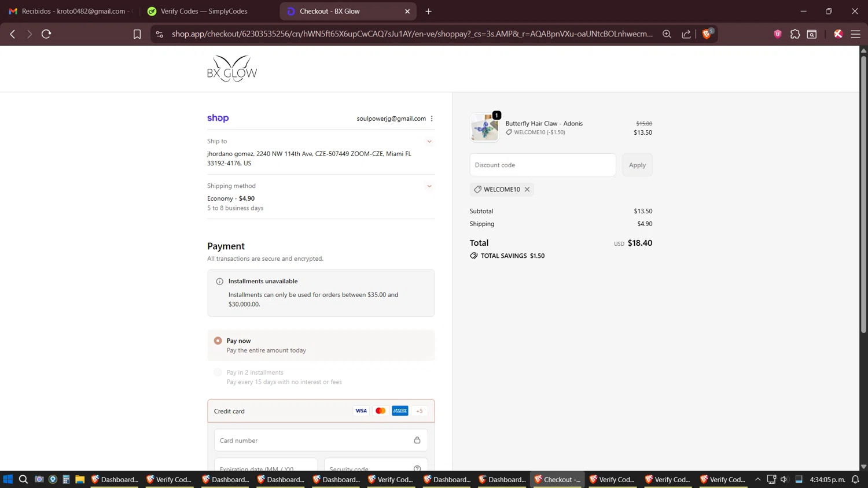This screenshot has width=868, height=488.
Task: Click the Butterfly Hair Claw thumbnail
Action: click(x=484, y=127)
